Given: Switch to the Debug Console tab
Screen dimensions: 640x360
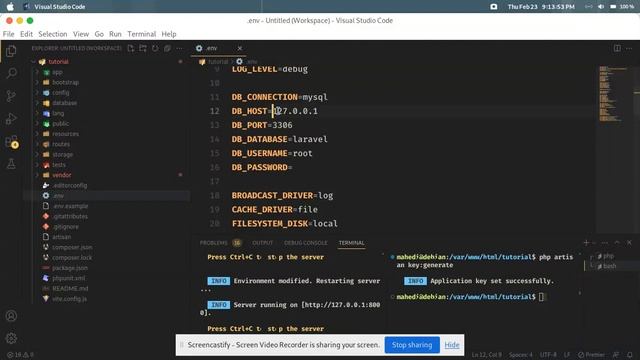Looking at the screenshot, I should (306, 243).
